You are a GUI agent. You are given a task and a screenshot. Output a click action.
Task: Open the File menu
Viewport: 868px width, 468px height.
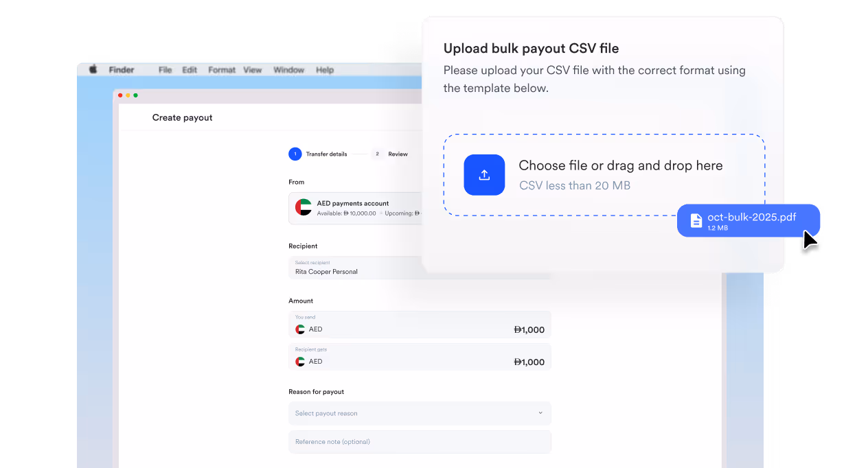tap(165, 69)
